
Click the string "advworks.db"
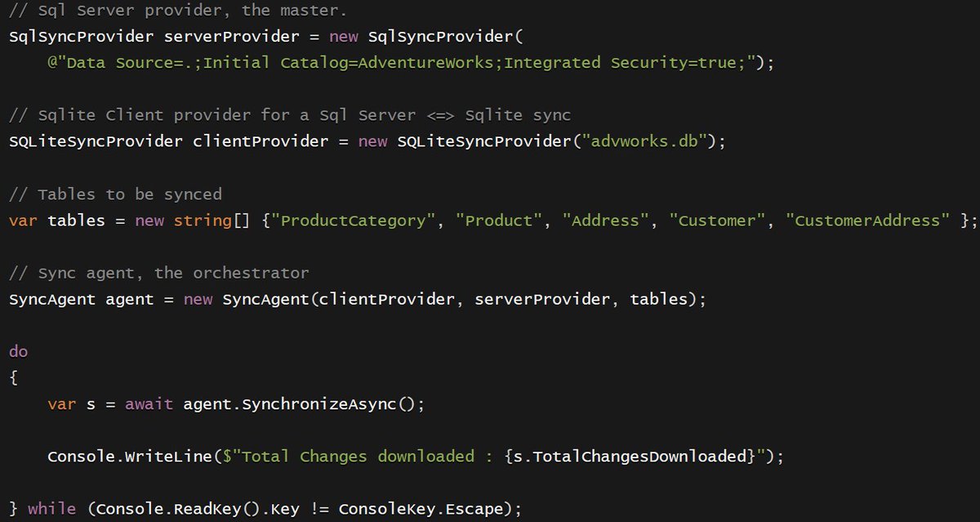coord(644,141)
